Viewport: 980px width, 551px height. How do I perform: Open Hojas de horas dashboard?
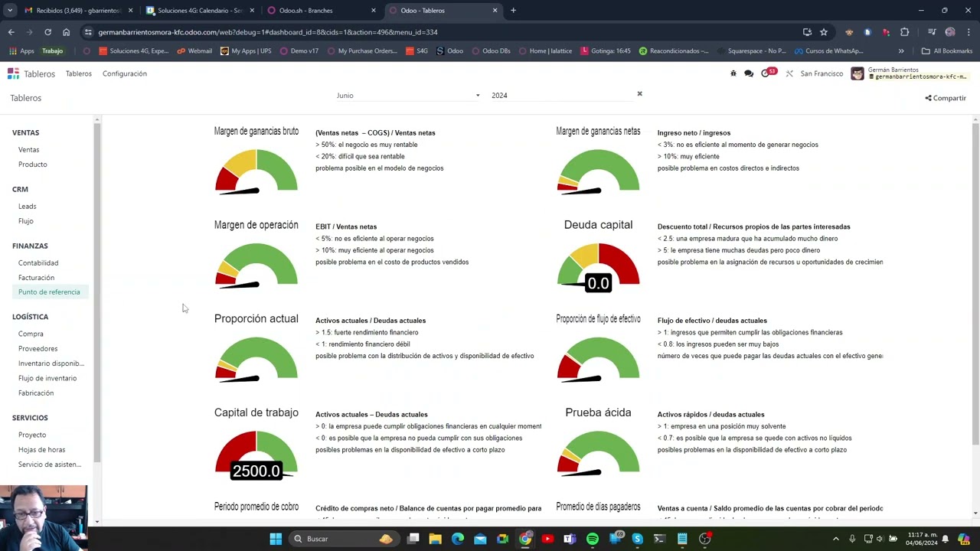(41, 449)
